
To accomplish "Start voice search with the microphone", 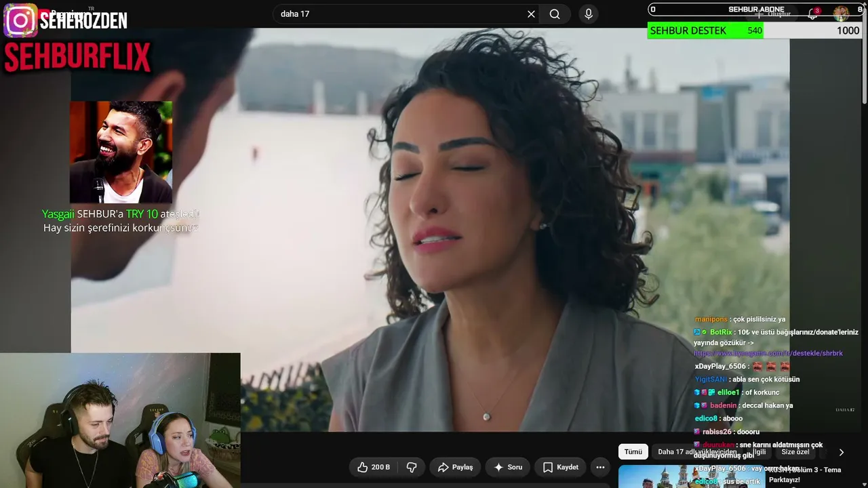I will point(588,14).
